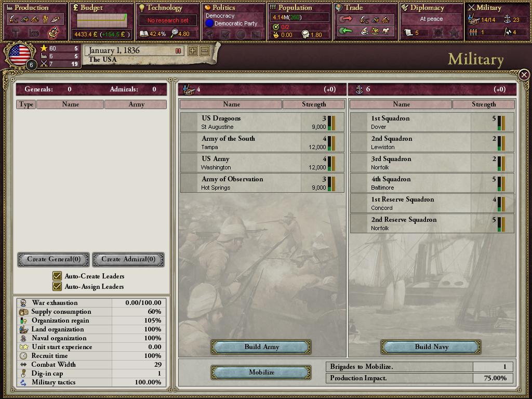The image size is (532, 399).
Task: Click the Create General(0) button
Action: click(54, 259)
